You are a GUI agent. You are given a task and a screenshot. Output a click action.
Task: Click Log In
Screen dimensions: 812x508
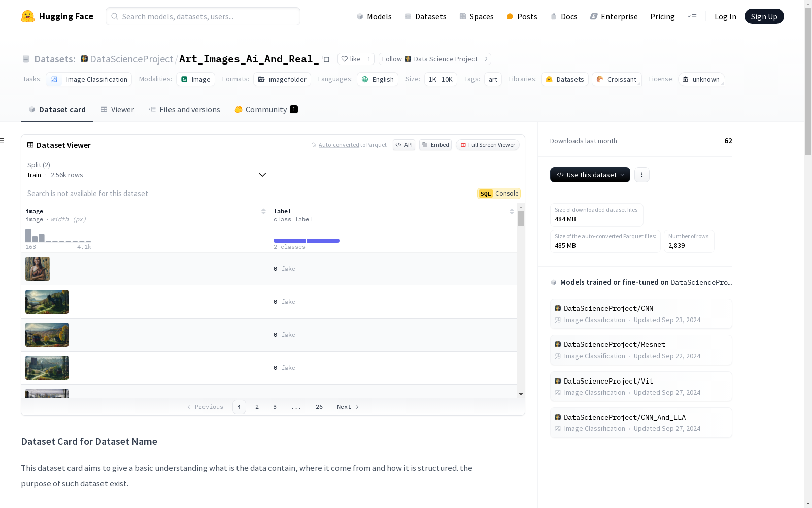coord(725,16)
